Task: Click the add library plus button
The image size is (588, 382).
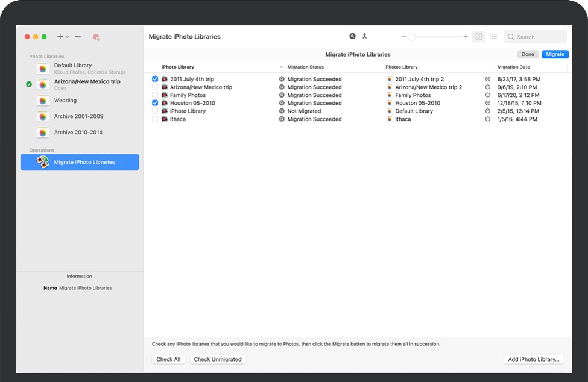Action: [60, 37]
